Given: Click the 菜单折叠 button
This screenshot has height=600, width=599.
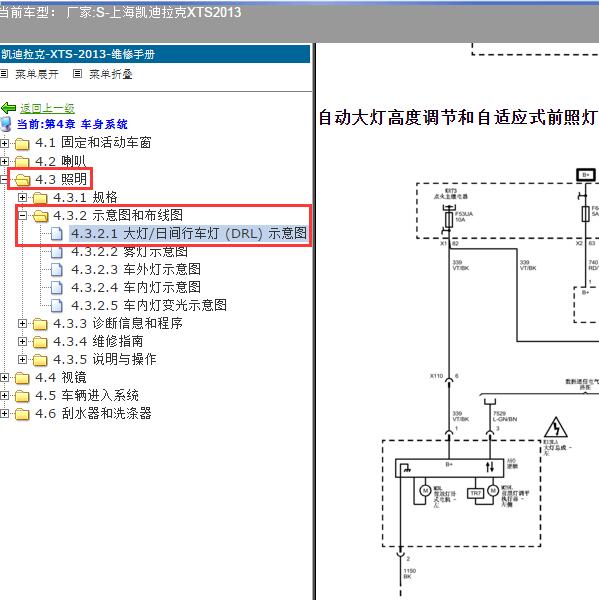Looking at the screenshot, I should [x=111, y=74].
